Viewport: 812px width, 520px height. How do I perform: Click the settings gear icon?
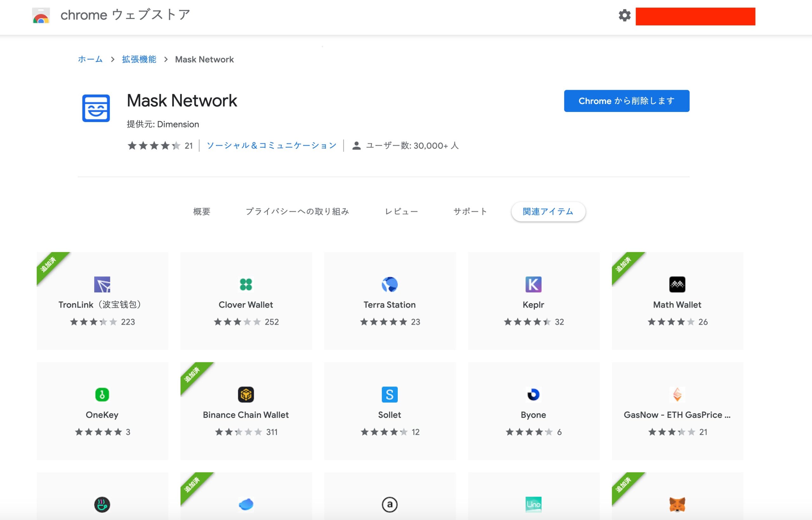624,16
